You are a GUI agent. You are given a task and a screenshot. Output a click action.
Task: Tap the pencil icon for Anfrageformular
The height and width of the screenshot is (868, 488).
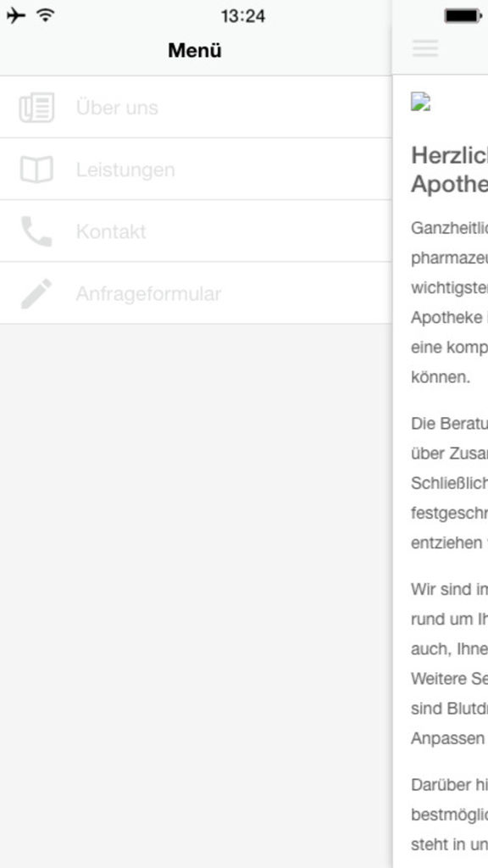[36, 293]
